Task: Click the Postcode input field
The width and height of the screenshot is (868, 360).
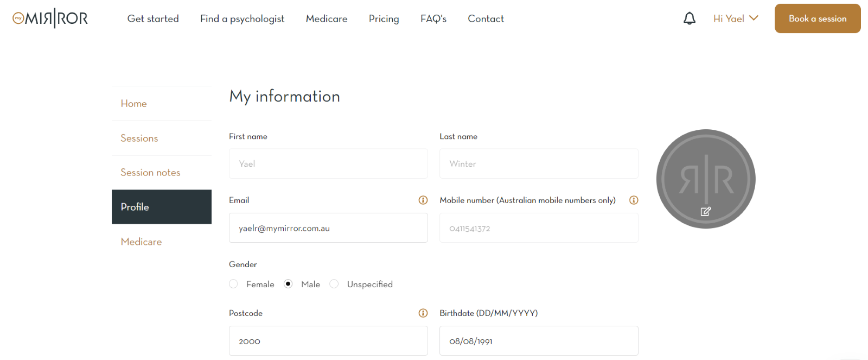Action: (328, 341)
